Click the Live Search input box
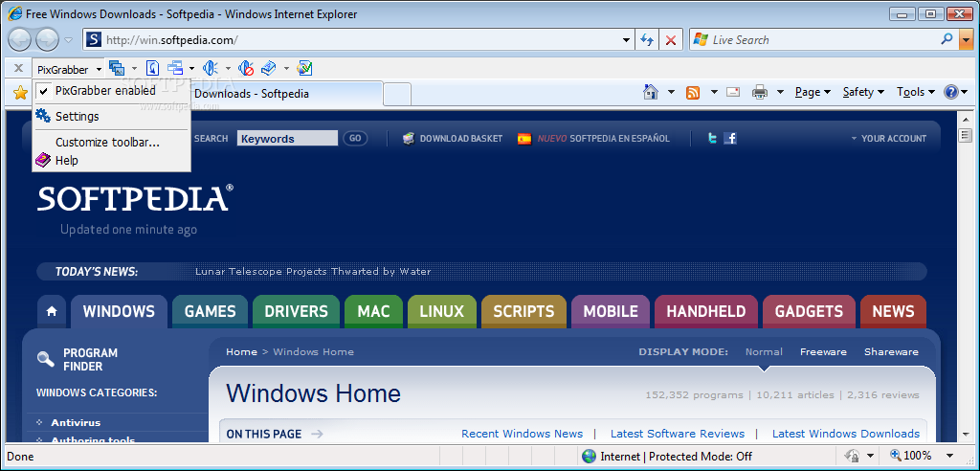The image size is (980, 471). [x=824, y=40]
